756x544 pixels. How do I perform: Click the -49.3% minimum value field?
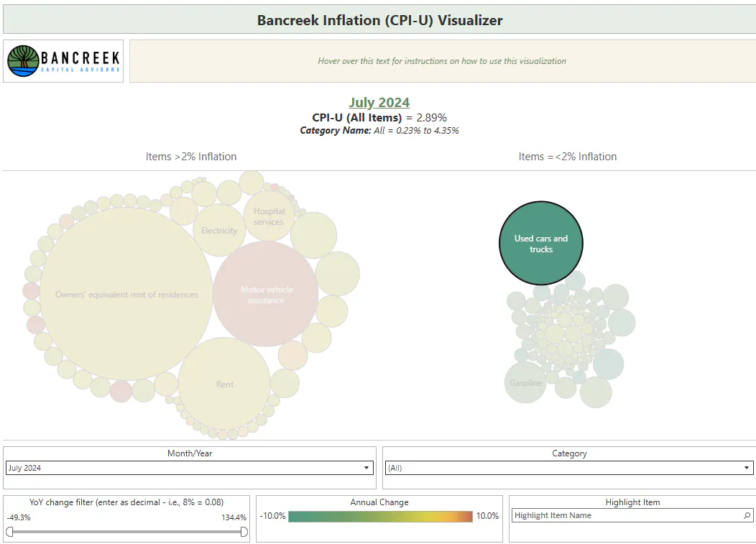tap(19, 517)
